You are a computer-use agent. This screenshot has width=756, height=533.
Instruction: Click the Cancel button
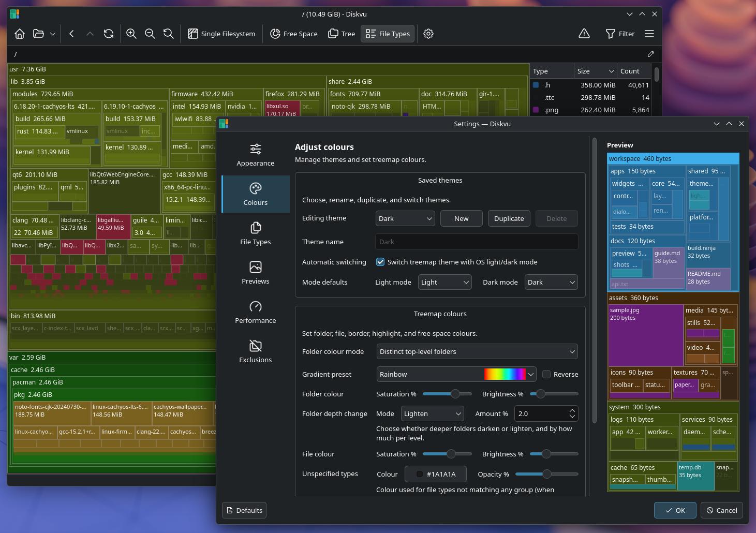[x=722, y=510]
